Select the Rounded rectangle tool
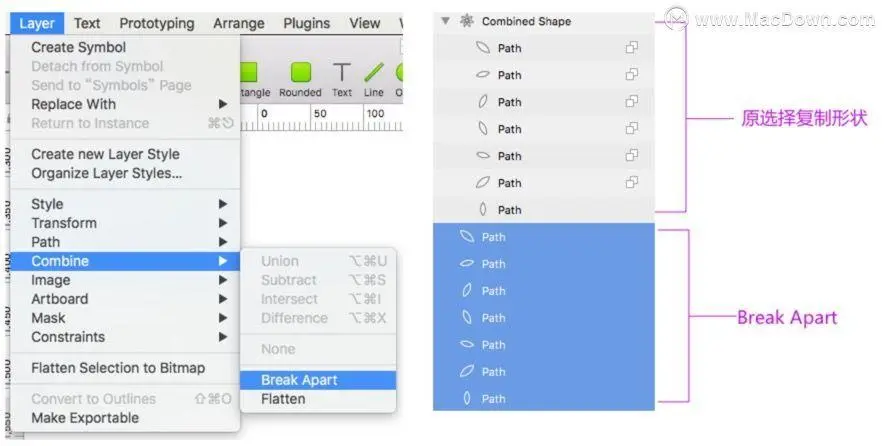 pyautogui.click(x=300, y=73)
